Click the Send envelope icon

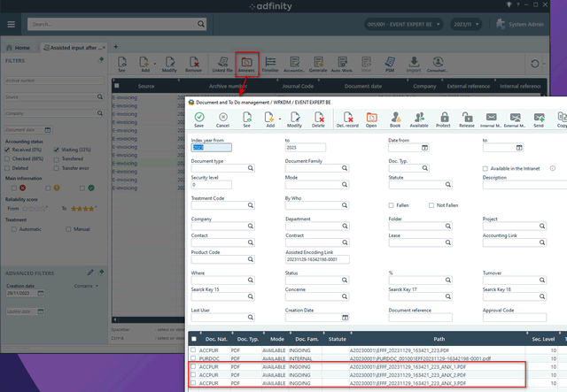pos(539,120)
